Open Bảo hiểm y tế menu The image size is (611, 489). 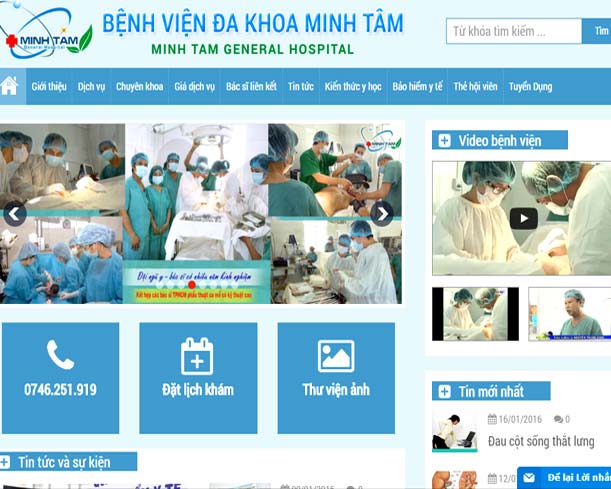click(417, 87)
